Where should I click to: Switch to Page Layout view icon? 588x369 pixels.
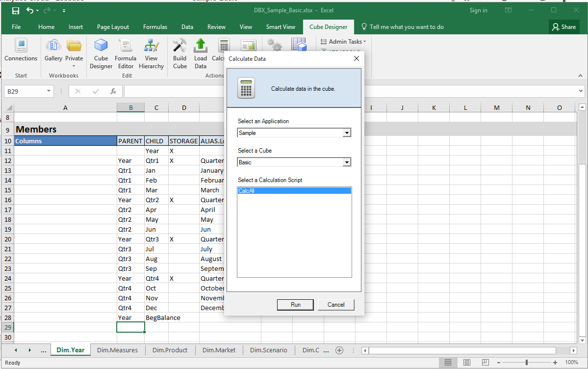click(x=466, y=362)
